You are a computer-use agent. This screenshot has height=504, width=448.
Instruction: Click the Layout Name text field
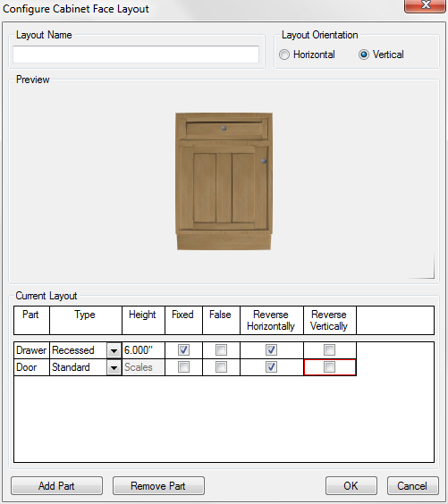click(x=136, y=55)
